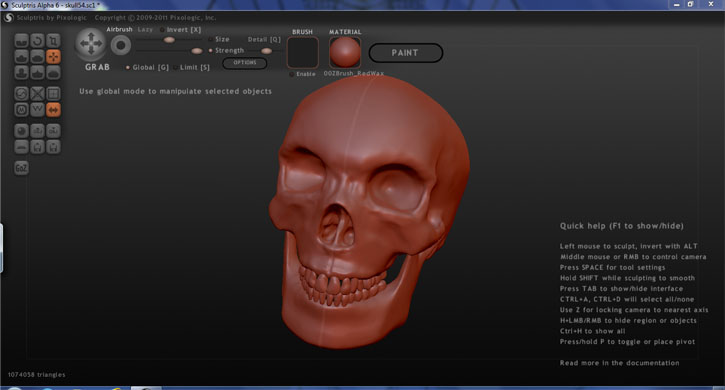The image size is (725, 390).
Task: Click 'CTRL+A, CTRL+D will select' line
Action: pyautogui.click(x=627, y=299)
